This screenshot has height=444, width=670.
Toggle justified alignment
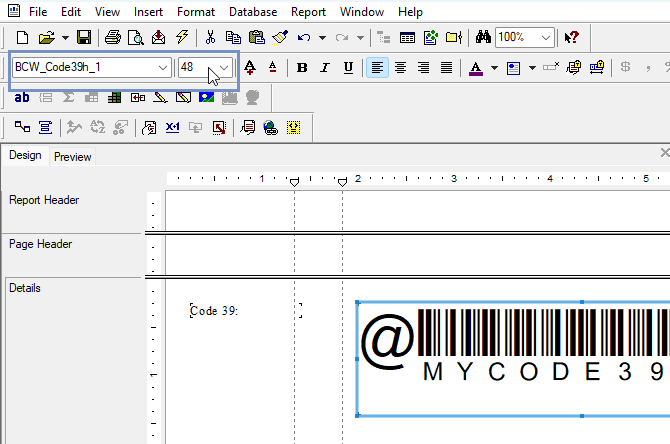point(447,68)
